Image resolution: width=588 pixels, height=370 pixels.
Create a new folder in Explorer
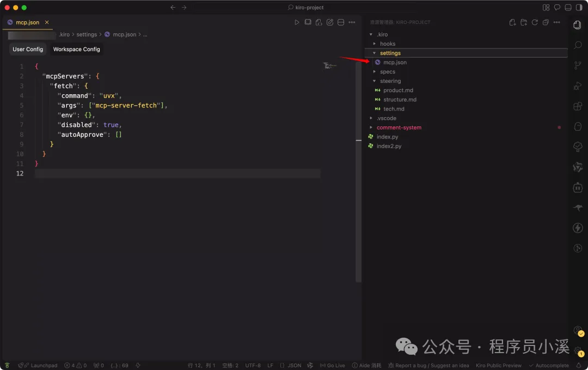524,22
